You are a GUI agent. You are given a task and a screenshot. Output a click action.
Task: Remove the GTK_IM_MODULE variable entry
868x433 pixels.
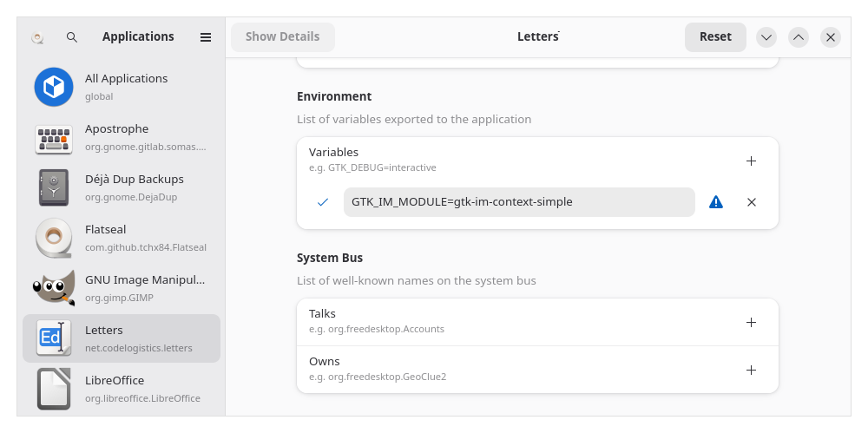(751, 202)
